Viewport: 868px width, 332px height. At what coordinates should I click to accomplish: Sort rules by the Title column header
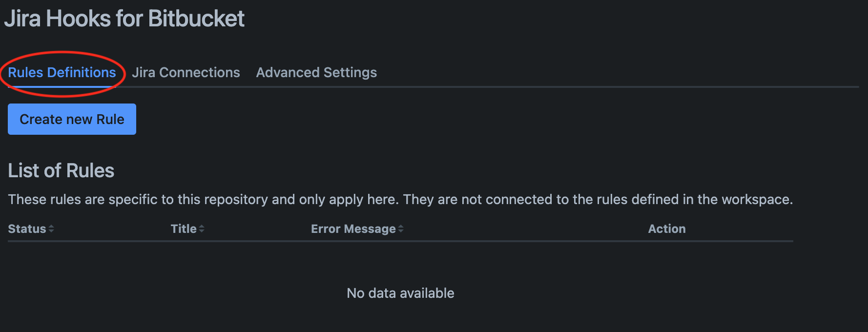point(184,229)
